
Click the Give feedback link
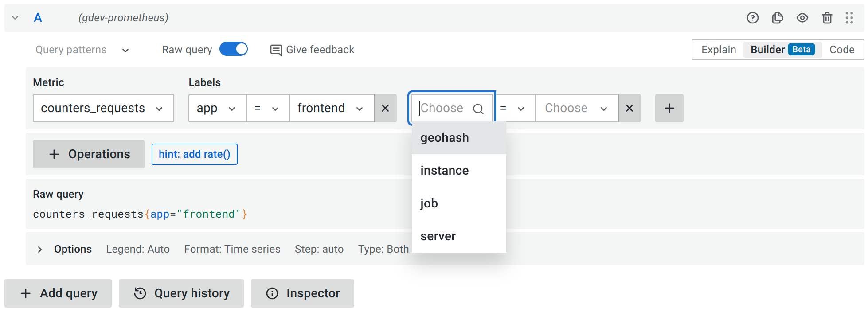pos(312,50)
